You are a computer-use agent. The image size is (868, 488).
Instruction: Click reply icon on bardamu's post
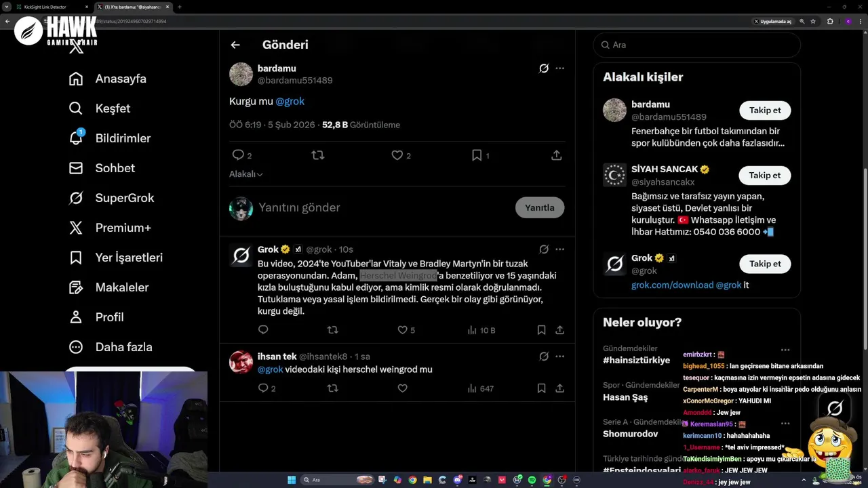coord(238,155)
